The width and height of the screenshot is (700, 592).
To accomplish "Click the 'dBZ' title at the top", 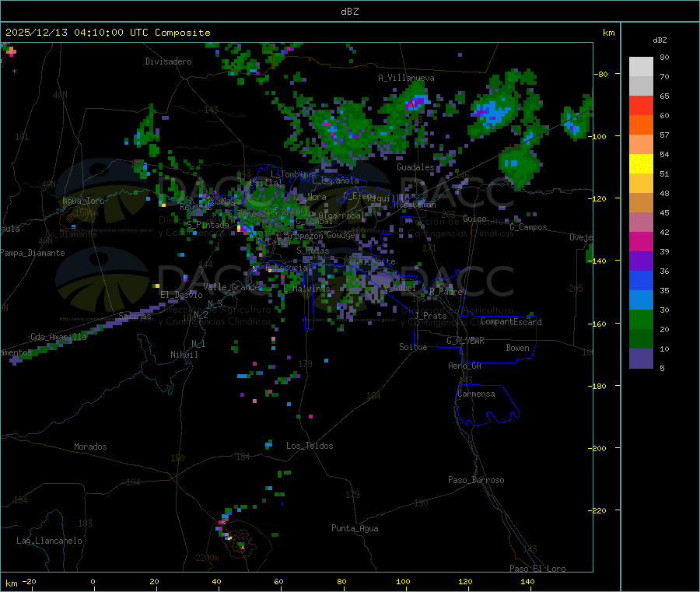I will point(349,12).
